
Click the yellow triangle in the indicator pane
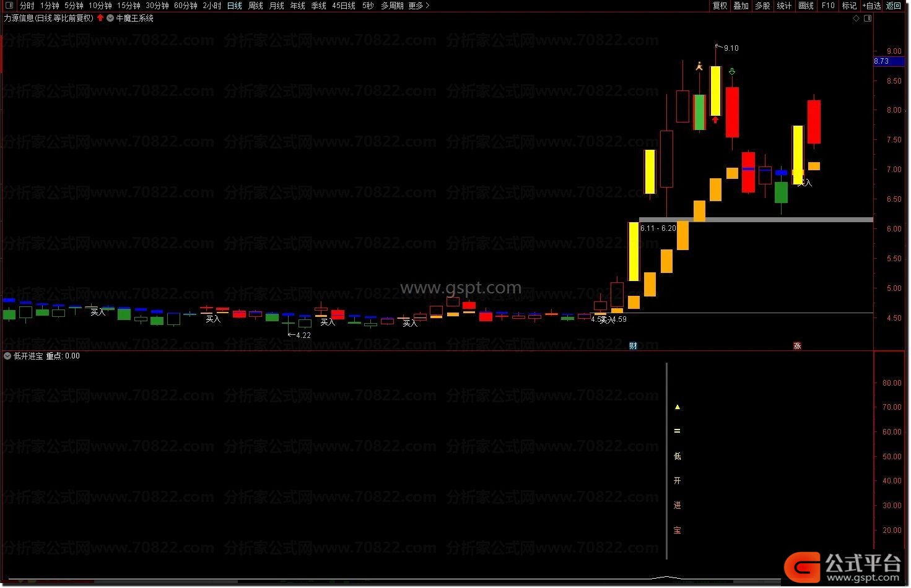tap(677, 407)
